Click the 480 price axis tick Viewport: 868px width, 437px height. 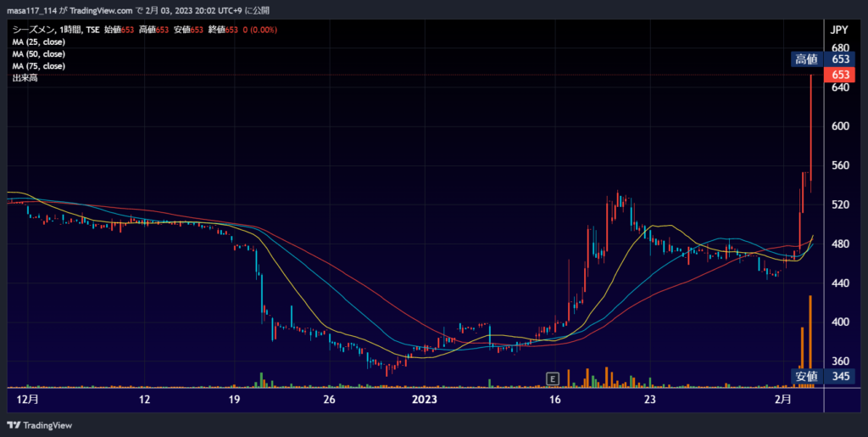coord(840,244)
